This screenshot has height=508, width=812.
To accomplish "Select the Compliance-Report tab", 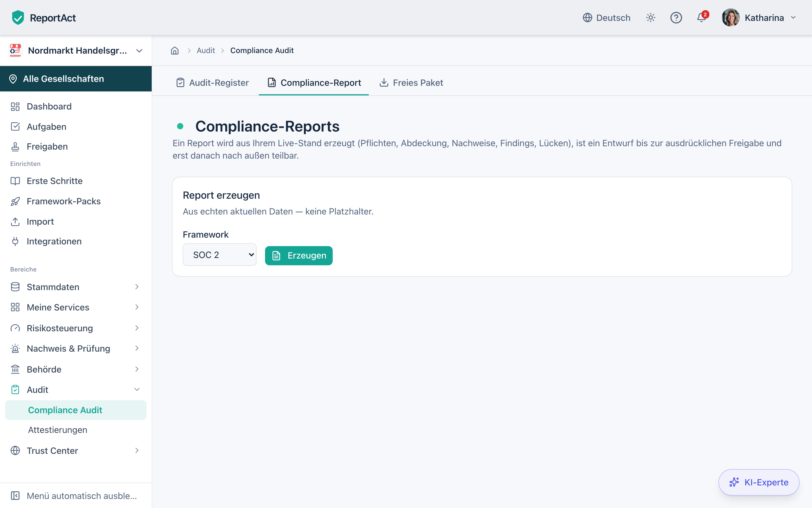I will click(314, 83).
